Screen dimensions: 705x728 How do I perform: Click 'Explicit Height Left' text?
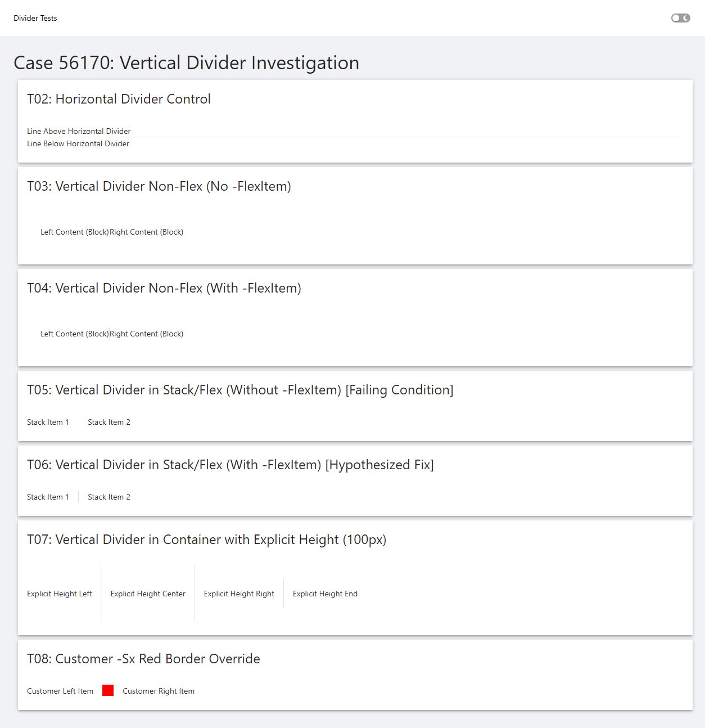pyautogui.click(x=60, y=594)
